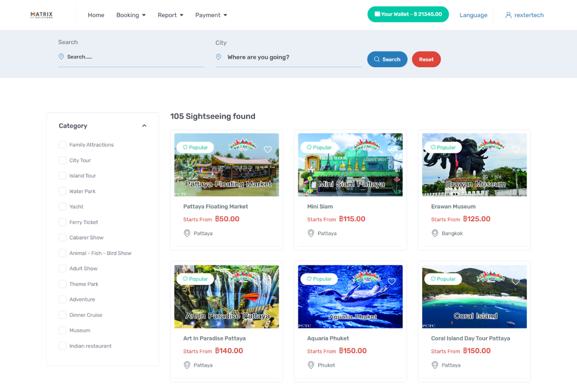Click the location pin icon in City field
The width and height of the screenshot is (577, 392).
click(x=218, y=56)
